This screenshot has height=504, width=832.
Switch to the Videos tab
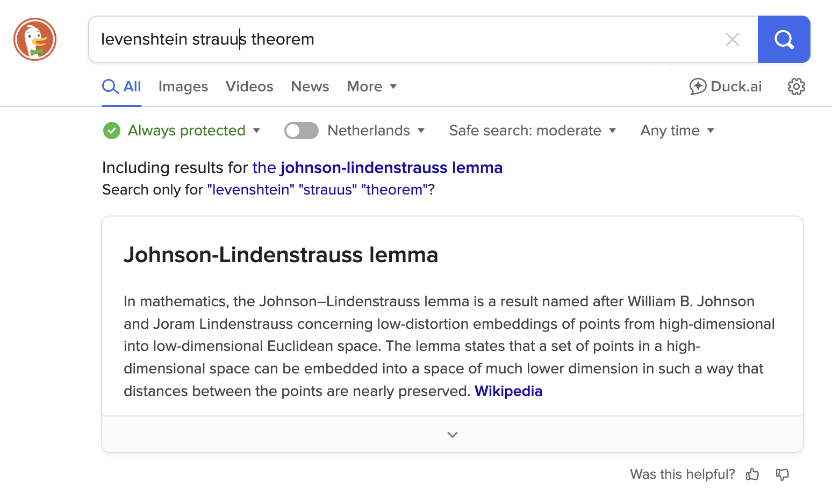(249, 87)
